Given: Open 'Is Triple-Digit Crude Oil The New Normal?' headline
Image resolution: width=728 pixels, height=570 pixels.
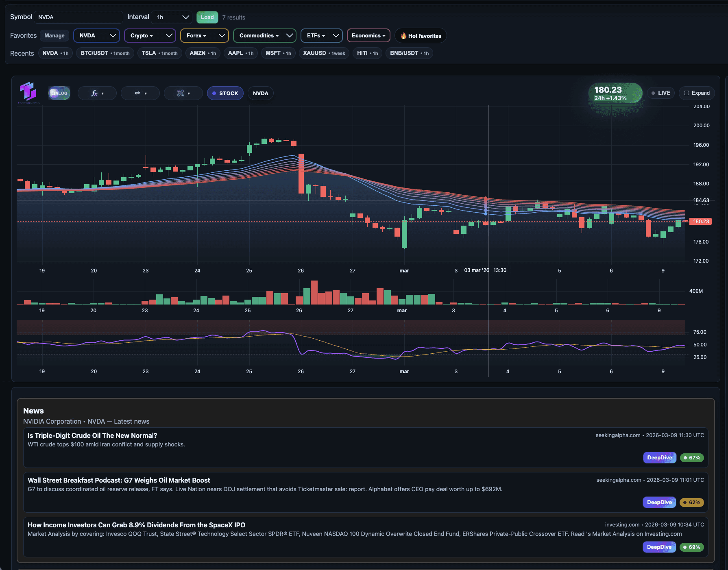Looking at the screenshot, I should click(92, 435).
